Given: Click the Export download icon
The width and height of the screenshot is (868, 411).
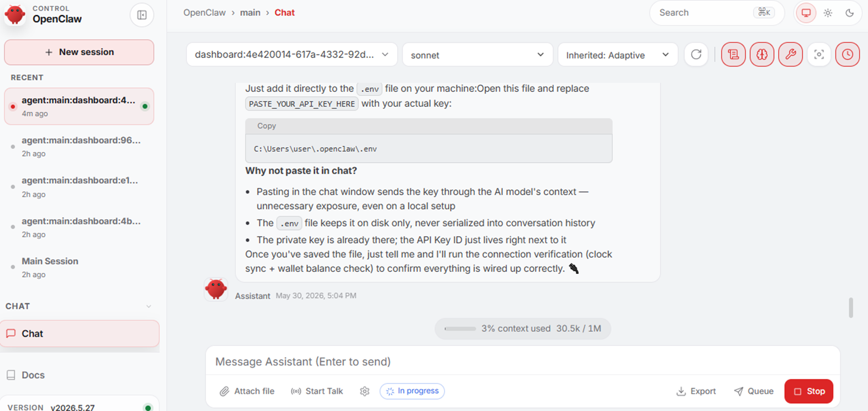Looking at the screenshot, I should point(681,391).
